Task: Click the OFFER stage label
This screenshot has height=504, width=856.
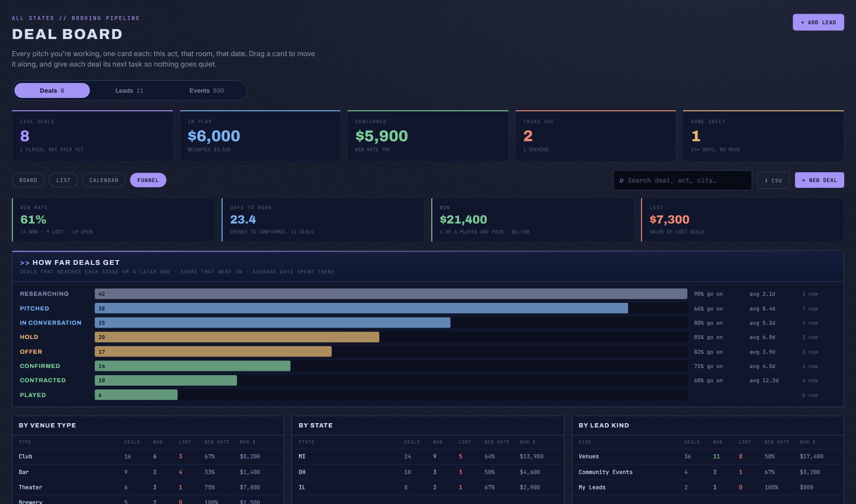Action: point(31,351)
